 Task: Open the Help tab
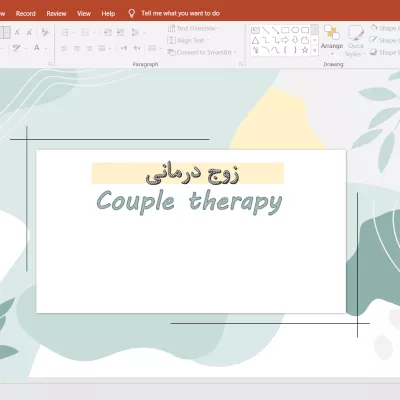tap(108, 13)
